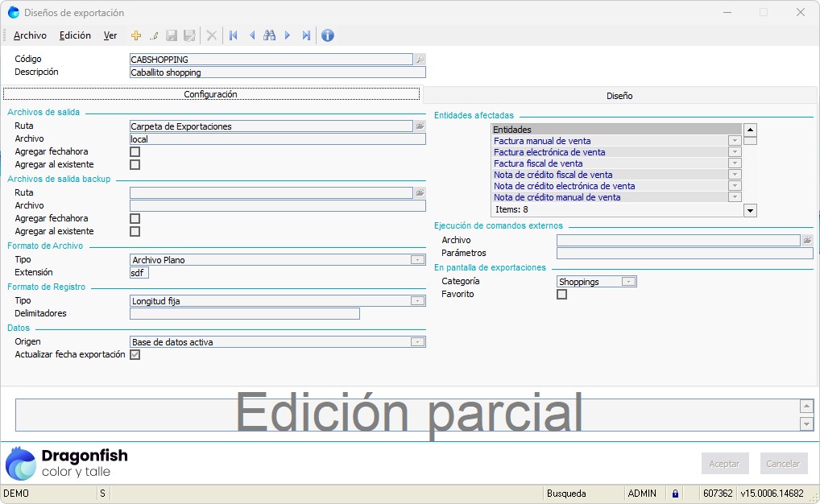
Task: Switch to the Diseño tab
Action: pos(619,96)
